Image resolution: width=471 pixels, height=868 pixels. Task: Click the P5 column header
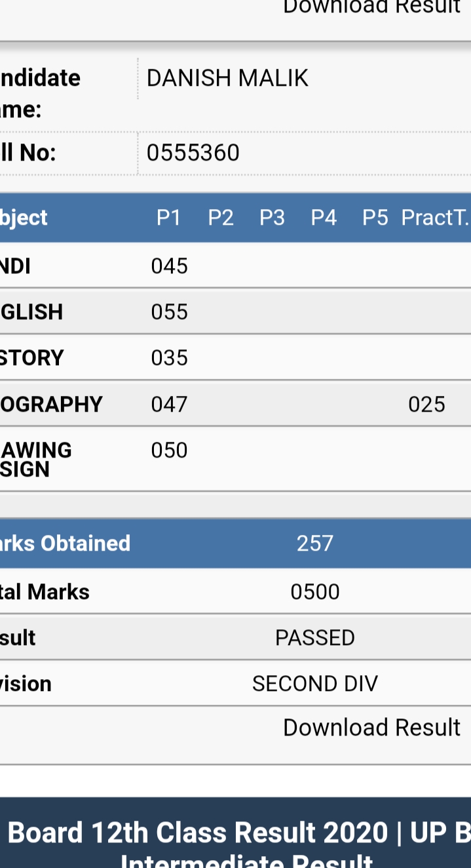click(x=375, y=218)
